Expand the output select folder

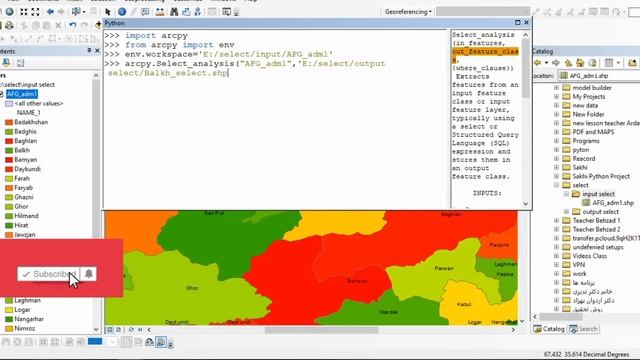[567, 212]
